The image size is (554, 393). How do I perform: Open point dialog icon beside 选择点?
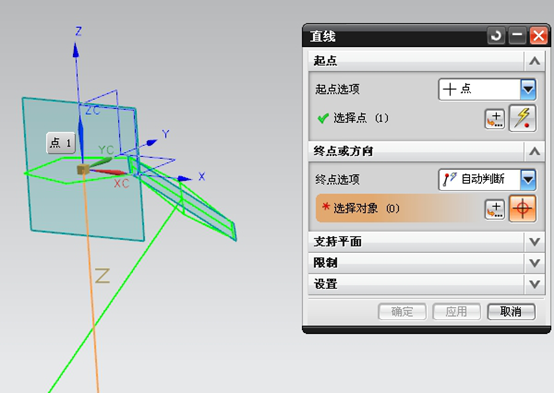tap(494, 119)
